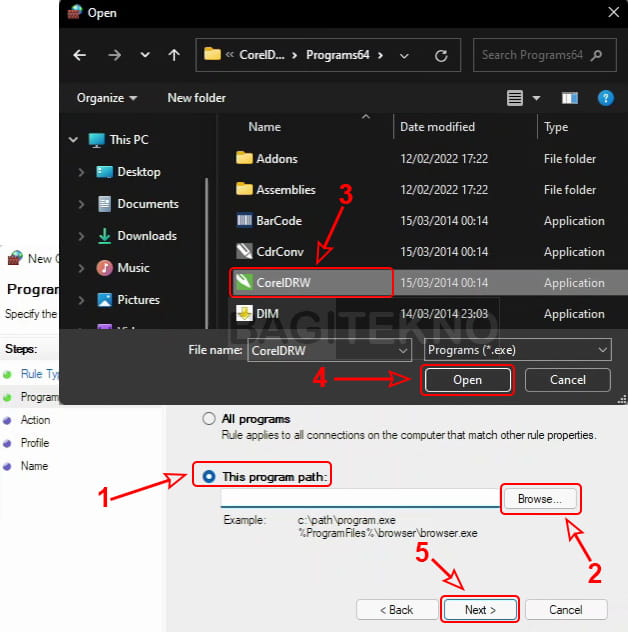
Task: Go forward using the right arrow
Action: 114,55
